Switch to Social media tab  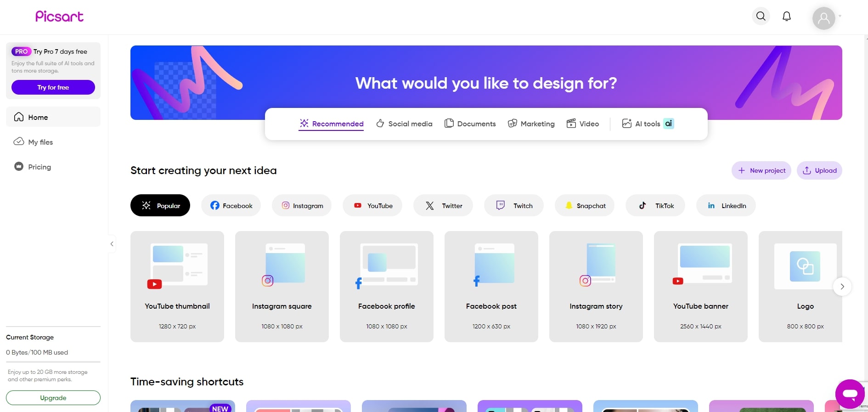click(404, 124)
